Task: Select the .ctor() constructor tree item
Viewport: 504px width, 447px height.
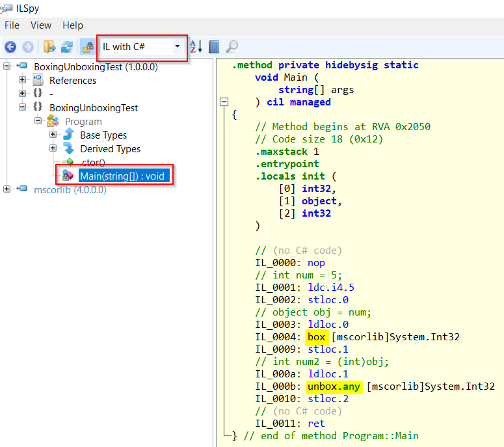Action: pos(93,163)
